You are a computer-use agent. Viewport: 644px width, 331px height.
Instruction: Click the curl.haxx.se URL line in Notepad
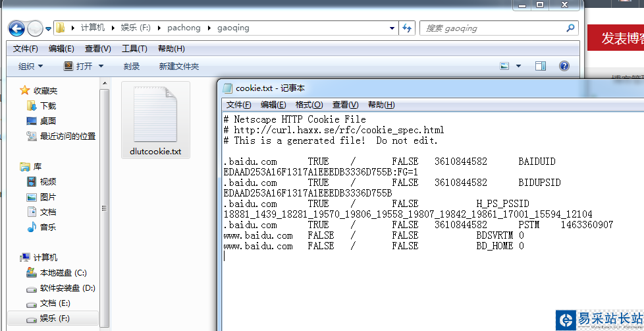(334, 131)
